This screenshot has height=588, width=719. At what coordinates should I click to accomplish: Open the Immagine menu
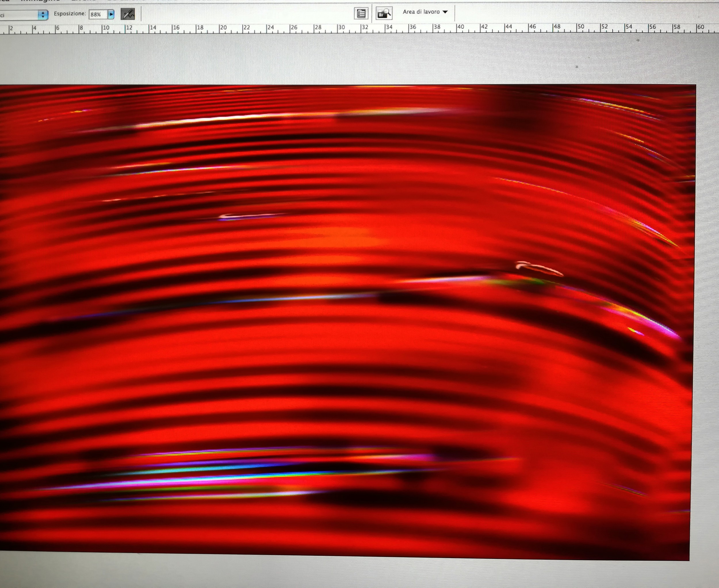(x=41, y=1)
